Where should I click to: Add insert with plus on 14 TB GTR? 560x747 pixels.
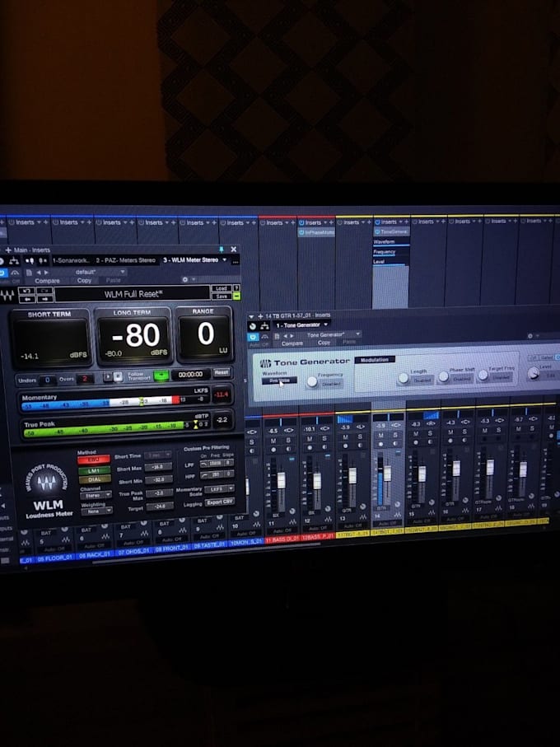pyautogui.click(x=260, y=316)
